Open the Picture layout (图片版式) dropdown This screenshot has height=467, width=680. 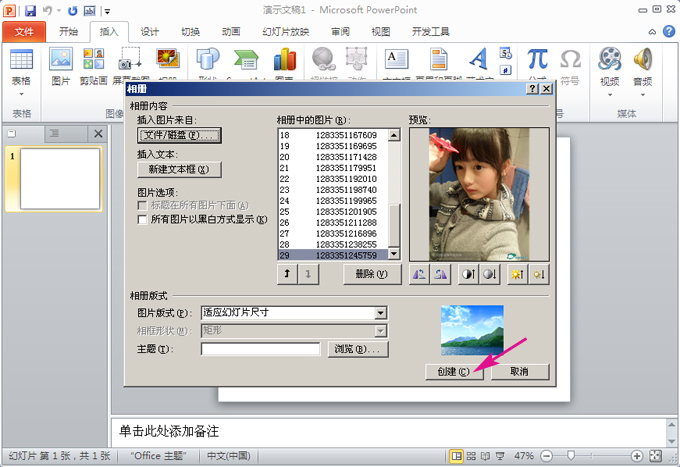pos(380,313)
